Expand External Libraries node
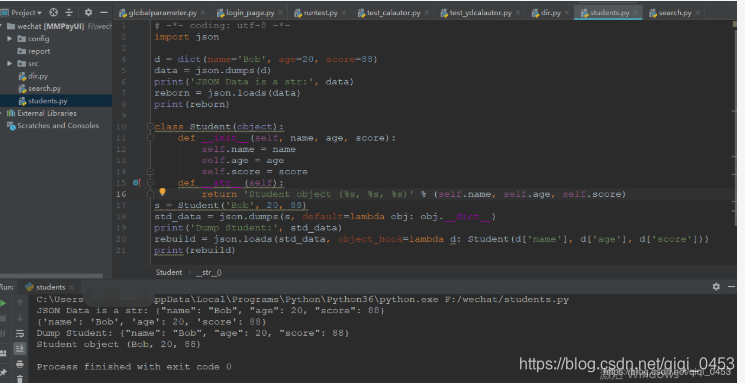 (1, 113)
